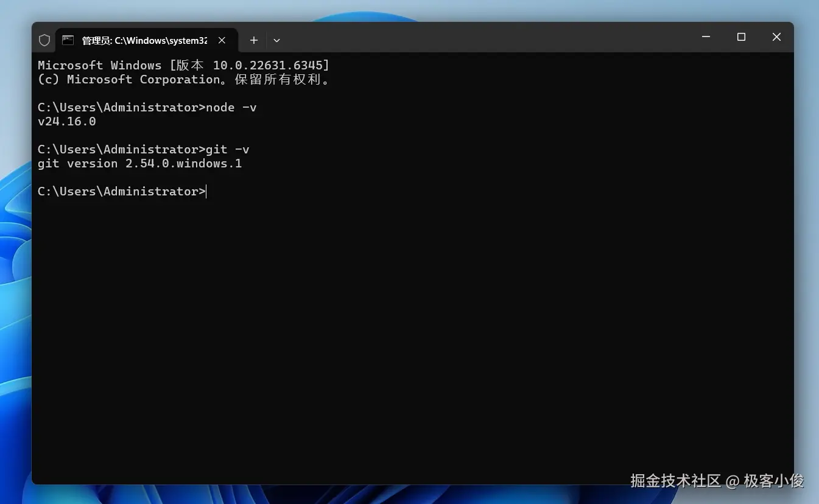The height and width of the screenshot is (504, 819).
Task: Click the 'git -v' command text
Action: click(228, 149)
